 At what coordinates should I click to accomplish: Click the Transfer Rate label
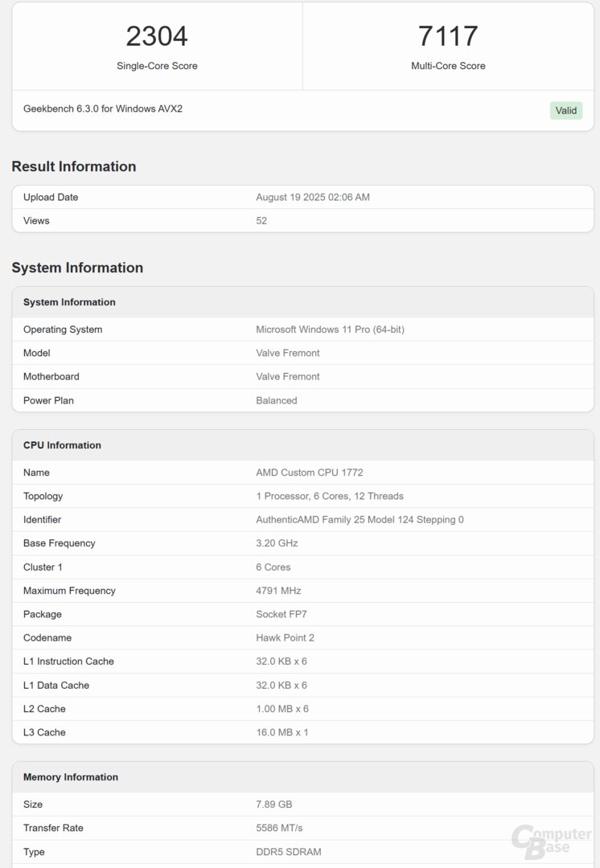tap(53, 828)
